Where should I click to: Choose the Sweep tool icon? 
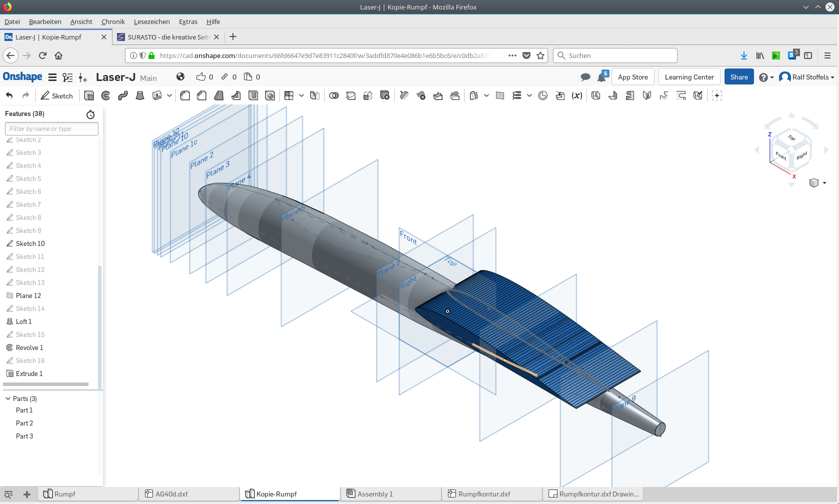tap(123, 95)
